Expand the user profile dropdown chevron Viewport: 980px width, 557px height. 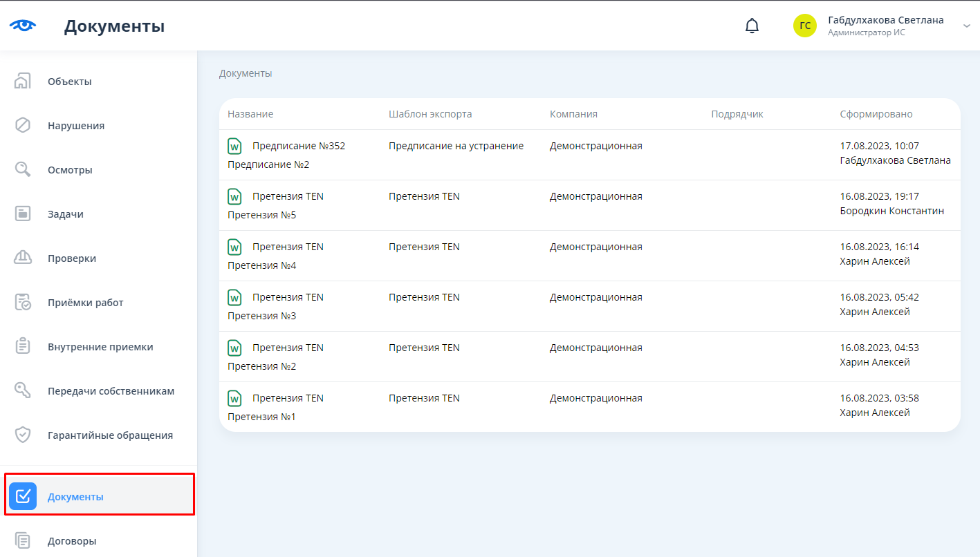(966, 26)
